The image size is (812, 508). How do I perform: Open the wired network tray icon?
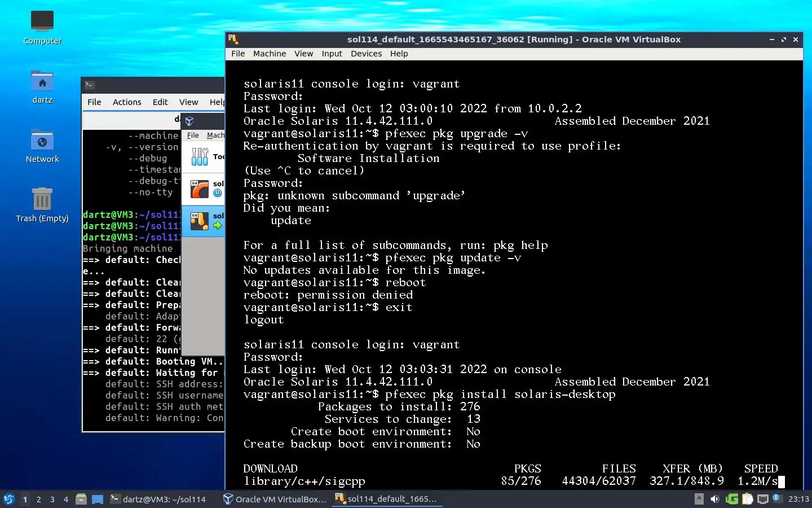pyautogui.click(x=763, y=499)
